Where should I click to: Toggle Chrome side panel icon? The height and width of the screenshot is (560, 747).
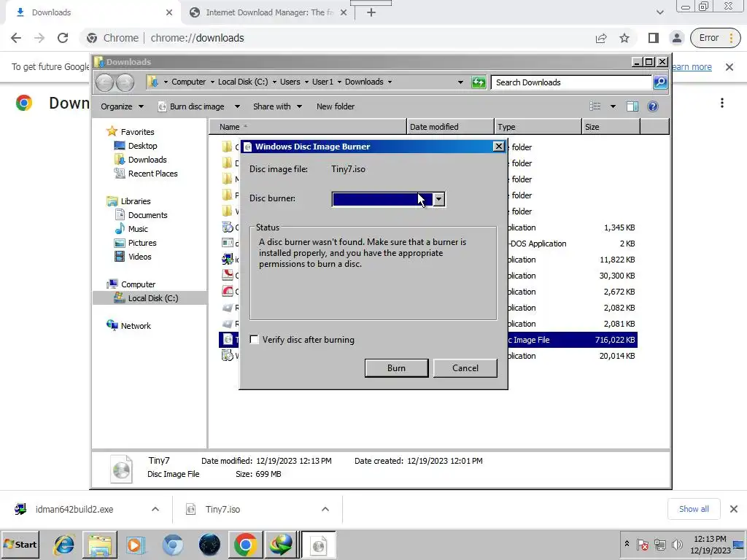(654, 38)
